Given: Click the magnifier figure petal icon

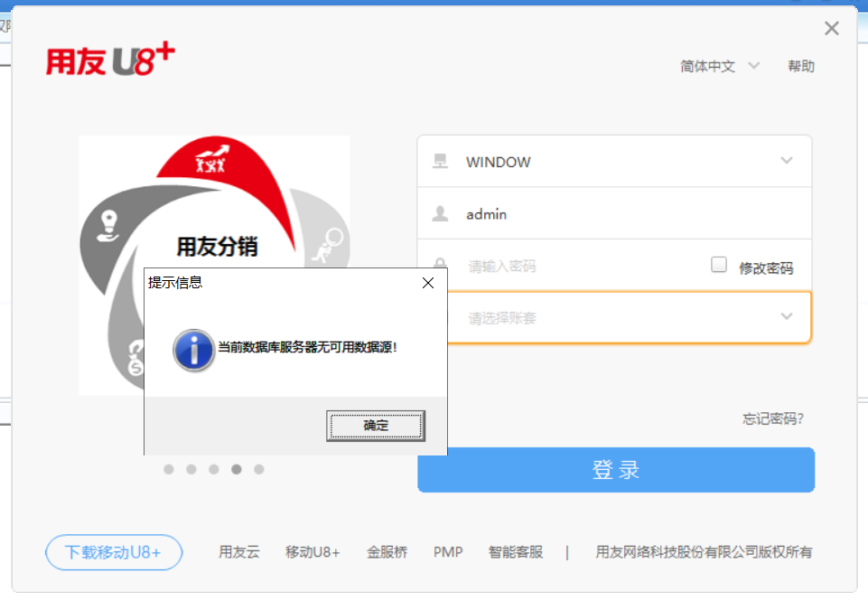Looking at the screenshot, I should point(328,245).
